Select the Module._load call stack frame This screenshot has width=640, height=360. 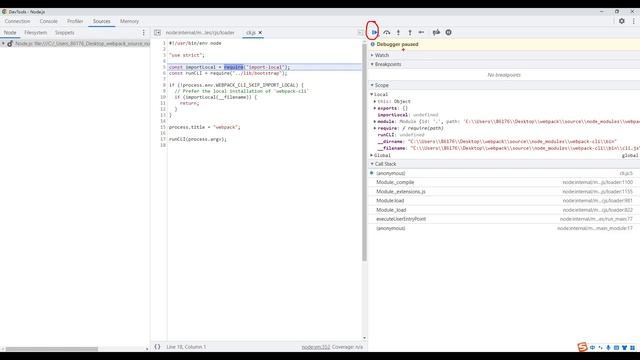coord(504,210)
